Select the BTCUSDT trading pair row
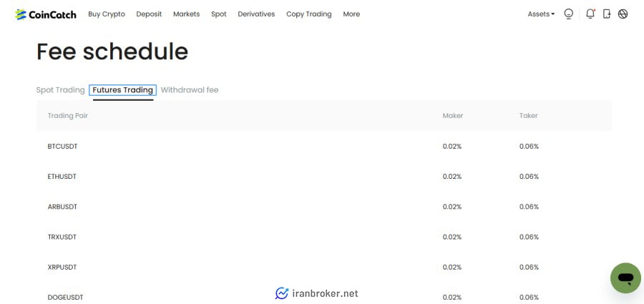 click(x=324, y=146)
